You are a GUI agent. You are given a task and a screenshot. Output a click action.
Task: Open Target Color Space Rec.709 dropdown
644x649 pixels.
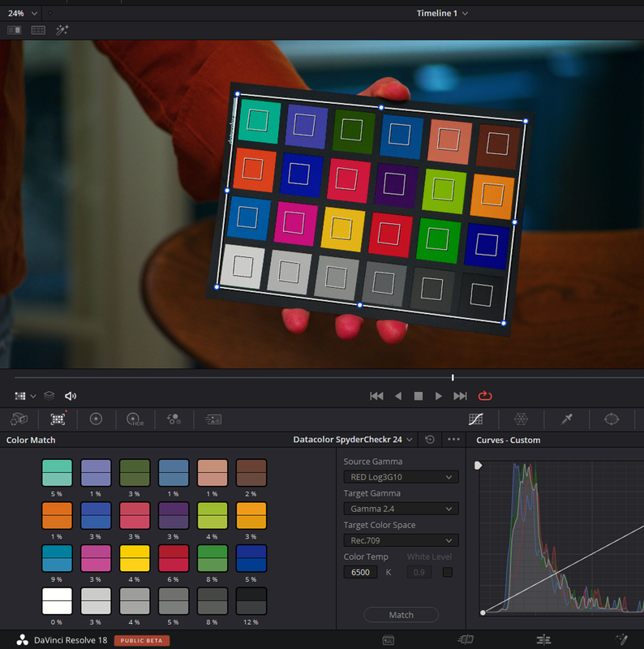click(401, 540)
